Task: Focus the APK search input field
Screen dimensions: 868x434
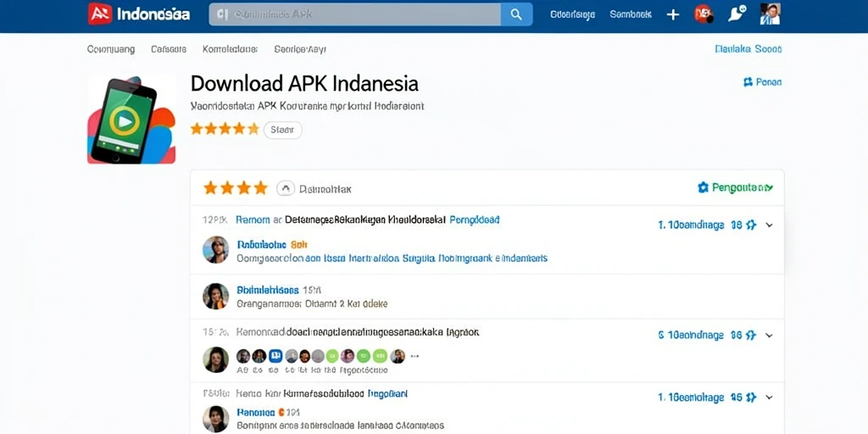Action: [x=355, y=14]
